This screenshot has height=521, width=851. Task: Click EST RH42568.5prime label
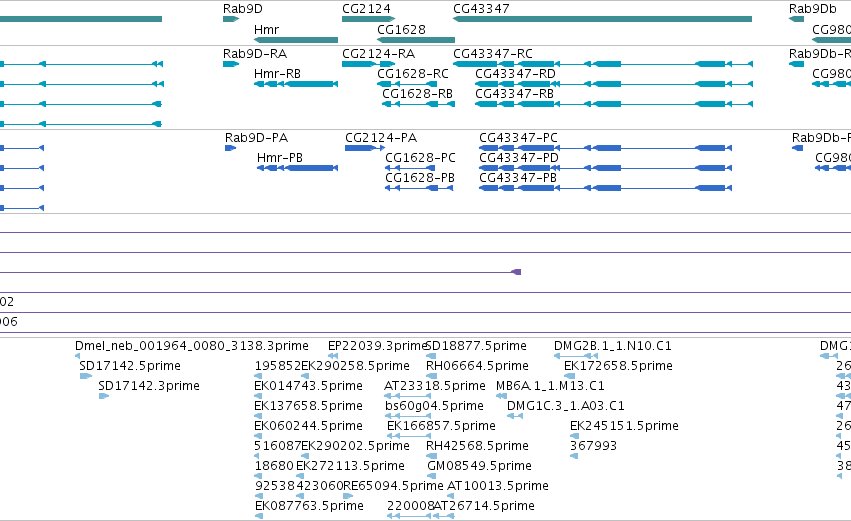(x=477, y=446)
